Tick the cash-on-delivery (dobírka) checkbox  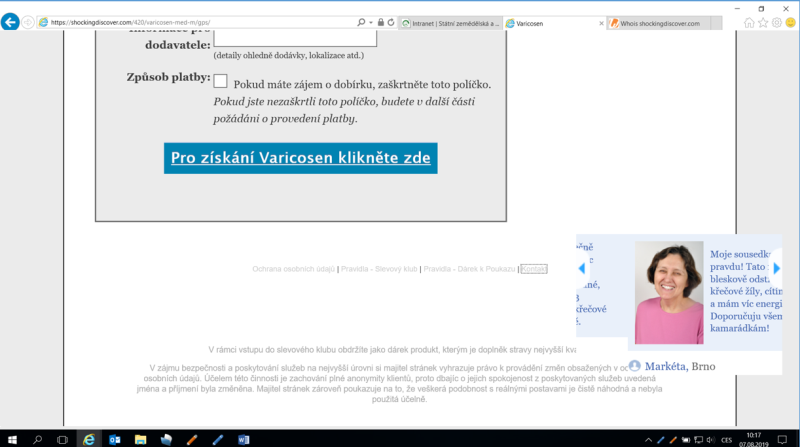click(x=220, y=81)
